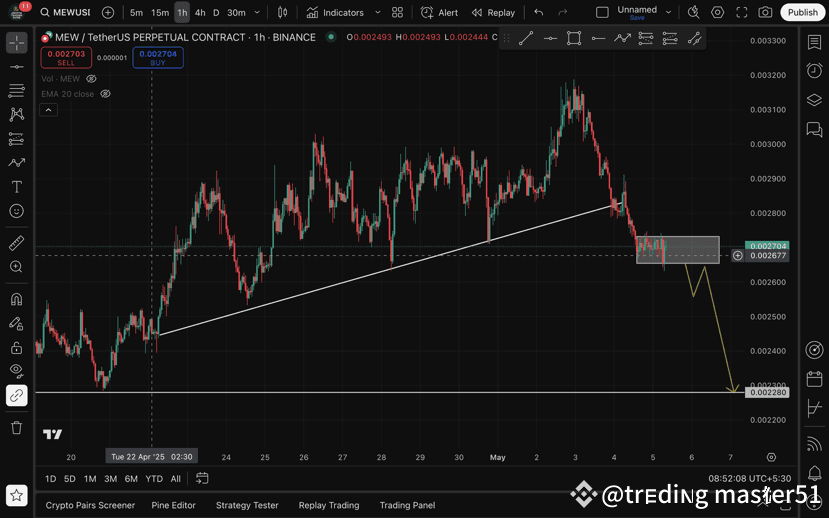Switch to the 5m timeframe
The width and height of the screenshot is (829, 518).
click(x=136, y=12)
